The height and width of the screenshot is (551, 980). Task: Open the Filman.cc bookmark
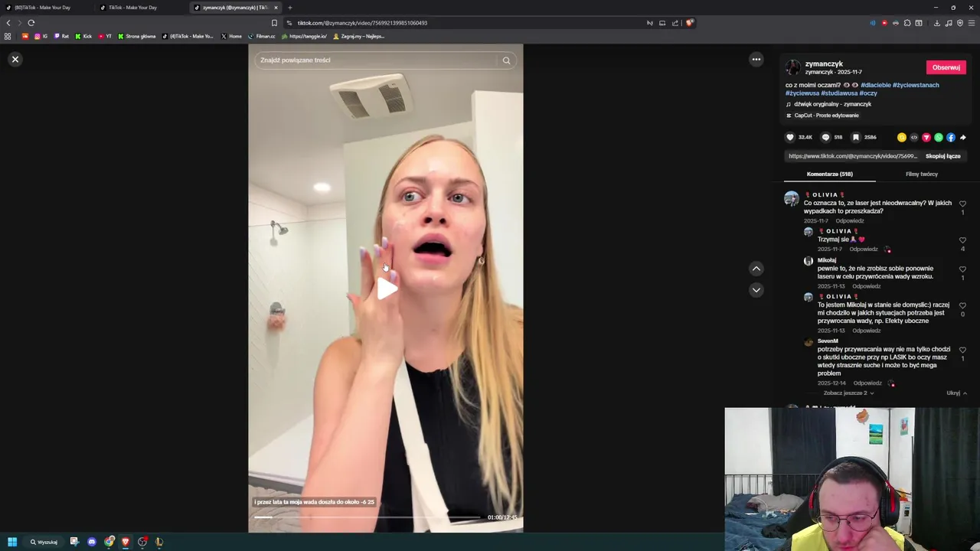[x=261, y=36]
